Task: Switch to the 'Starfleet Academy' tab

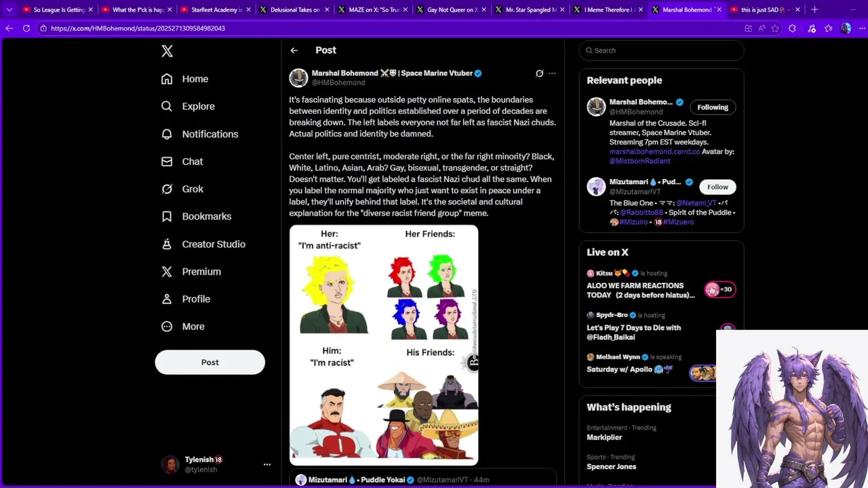Action: [216, 9]
